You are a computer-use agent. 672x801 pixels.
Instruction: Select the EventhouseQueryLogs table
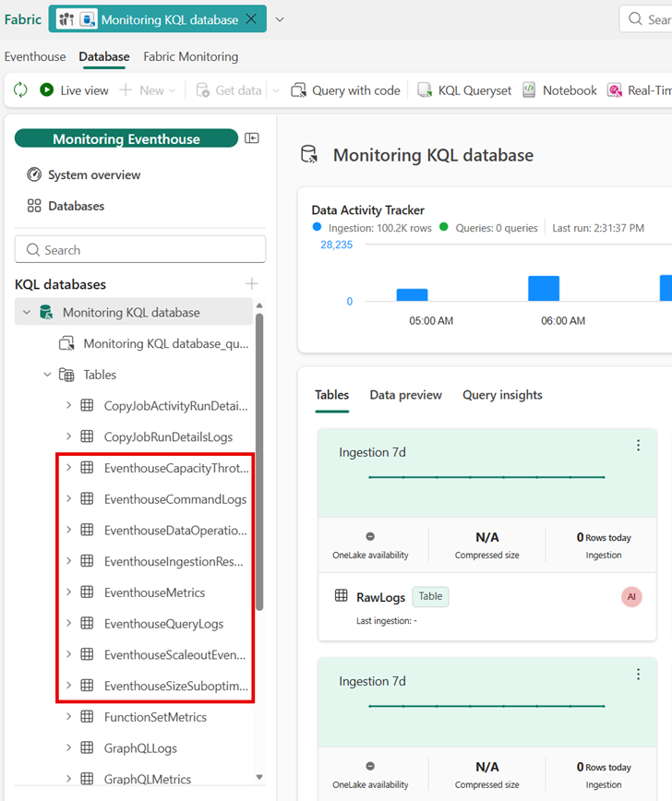click(x=163, y=624)
